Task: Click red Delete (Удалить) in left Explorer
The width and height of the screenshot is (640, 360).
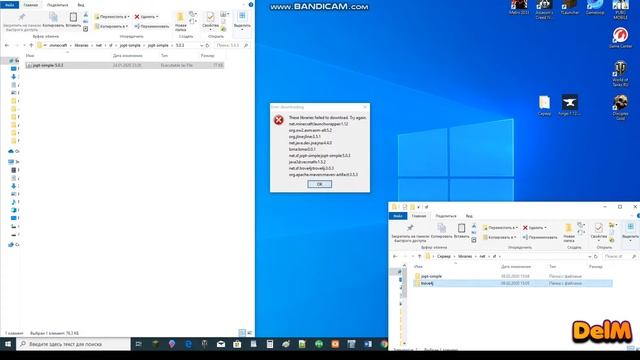Action: pyautogui.click(x=146, y=17)
